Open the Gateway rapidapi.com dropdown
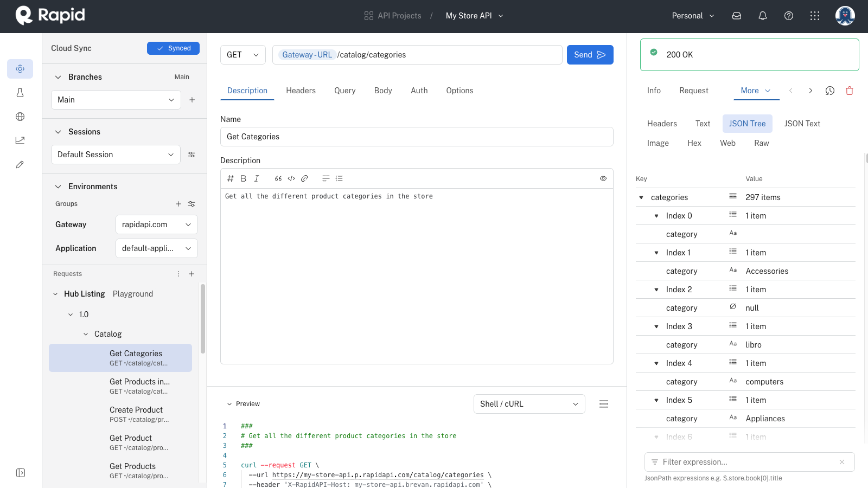 click(x=157, y=224)
